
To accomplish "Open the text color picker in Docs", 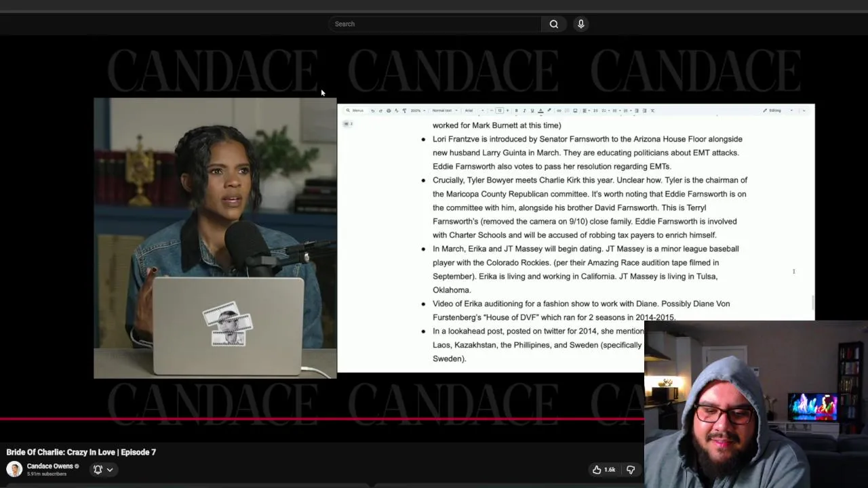I will 540,110.
